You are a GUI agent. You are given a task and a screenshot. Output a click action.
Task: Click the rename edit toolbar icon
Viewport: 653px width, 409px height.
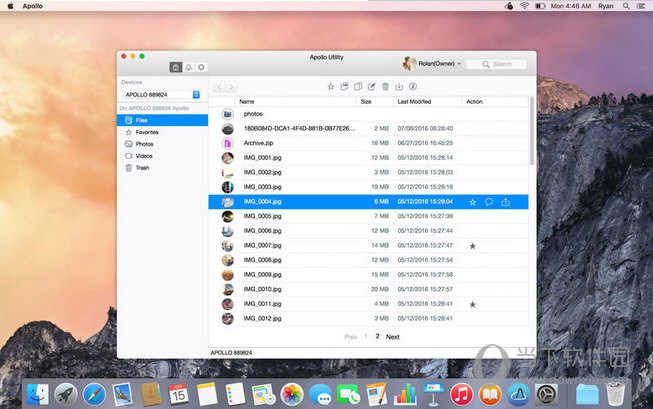[371, 87]
